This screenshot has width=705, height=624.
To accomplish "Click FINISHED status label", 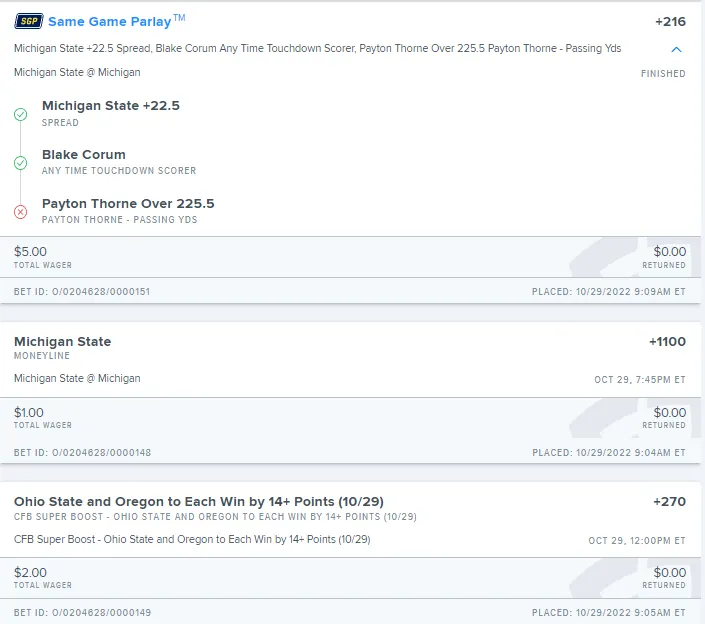I will click(x=663, y=74).
